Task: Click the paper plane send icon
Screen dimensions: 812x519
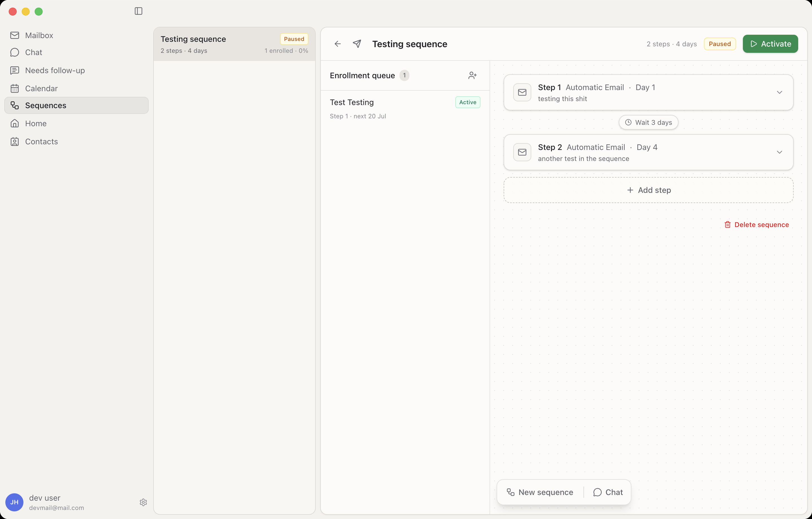Action: pyautogui.click(x=357, y=44)
